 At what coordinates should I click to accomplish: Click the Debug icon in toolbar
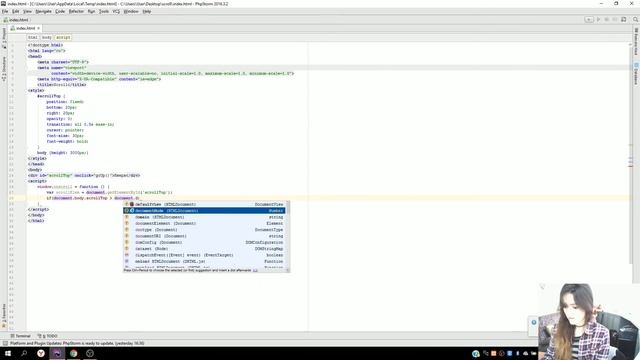click(x=607, y=20)
